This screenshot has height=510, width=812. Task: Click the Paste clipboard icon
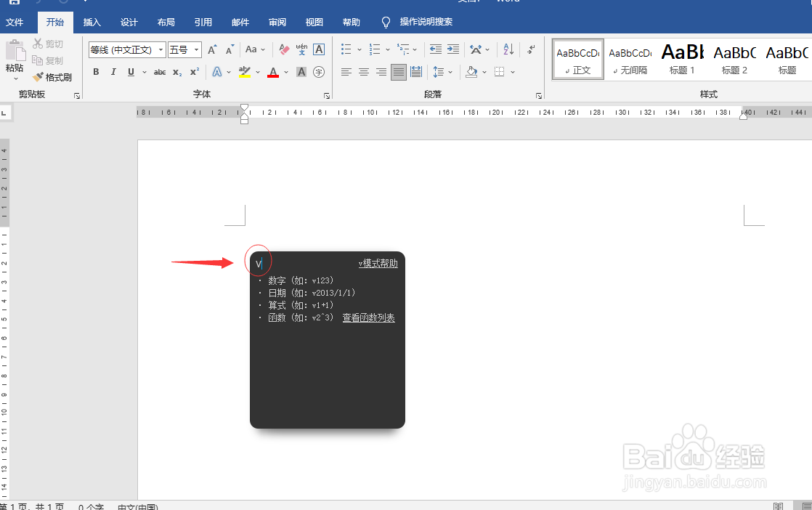click(x=15, y=50)
